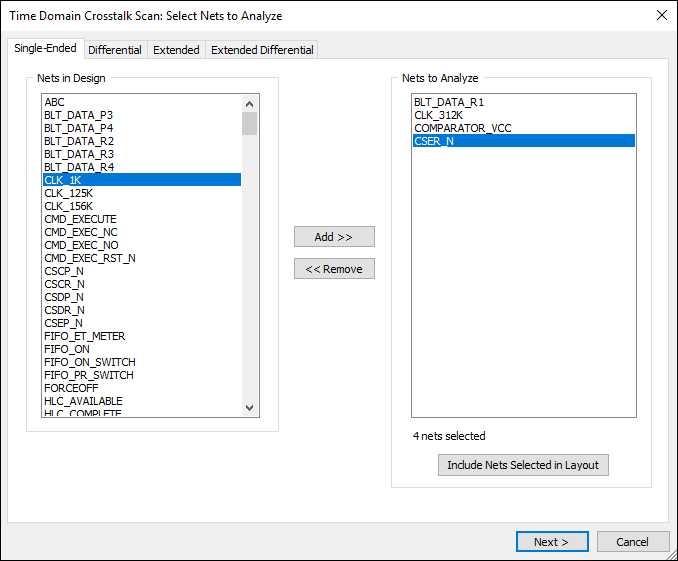
Task: Pick FIFO_ON_SWITCH in the nets list
Action: click(89, 362)
